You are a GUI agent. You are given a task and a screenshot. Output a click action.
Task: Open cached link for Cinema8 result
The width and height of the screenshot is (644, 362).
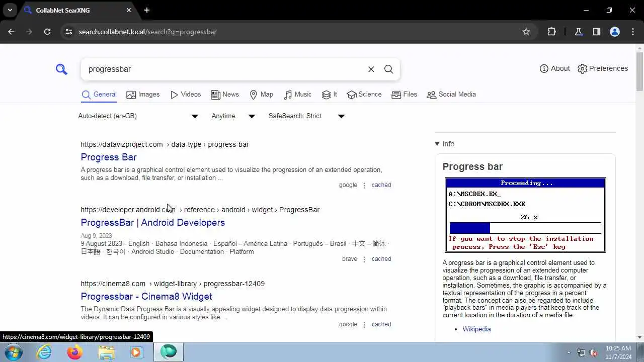(x=381, y=324)
